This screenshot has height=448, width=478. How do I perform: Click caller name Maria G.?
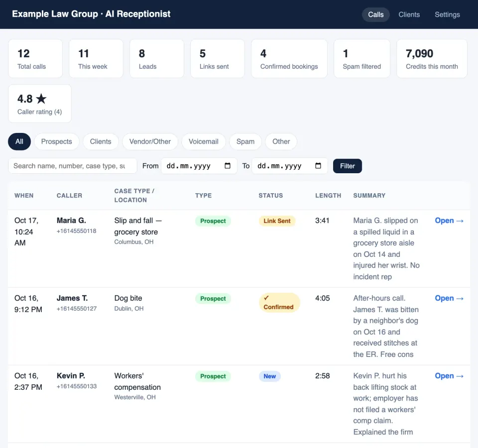[x=71, y=221]
